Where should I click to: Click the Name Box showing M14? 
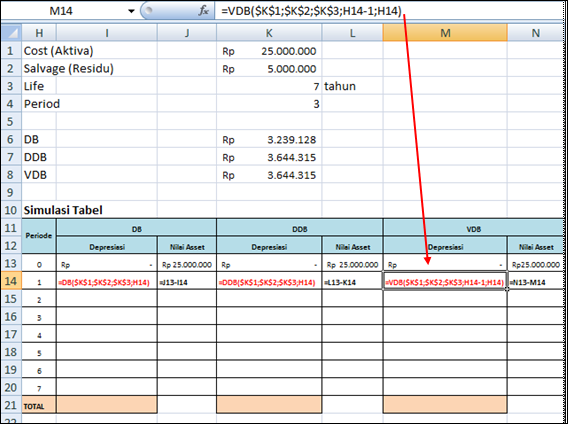[x=61, y=11]
